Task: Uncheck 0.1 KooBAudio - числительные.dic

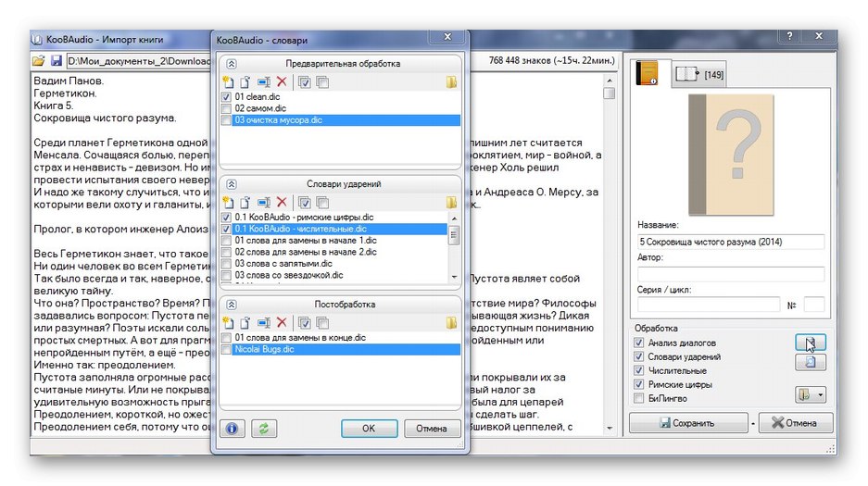Action: (x=226, y=229)
